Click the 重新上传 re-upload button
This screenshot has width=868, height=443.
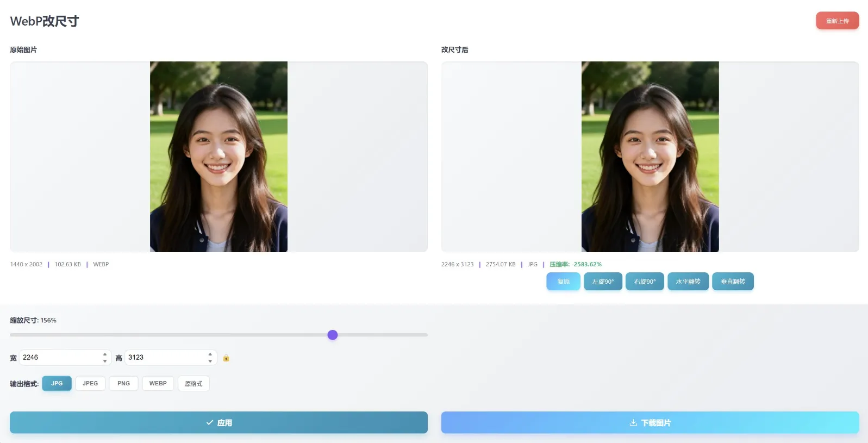(838, 21)
